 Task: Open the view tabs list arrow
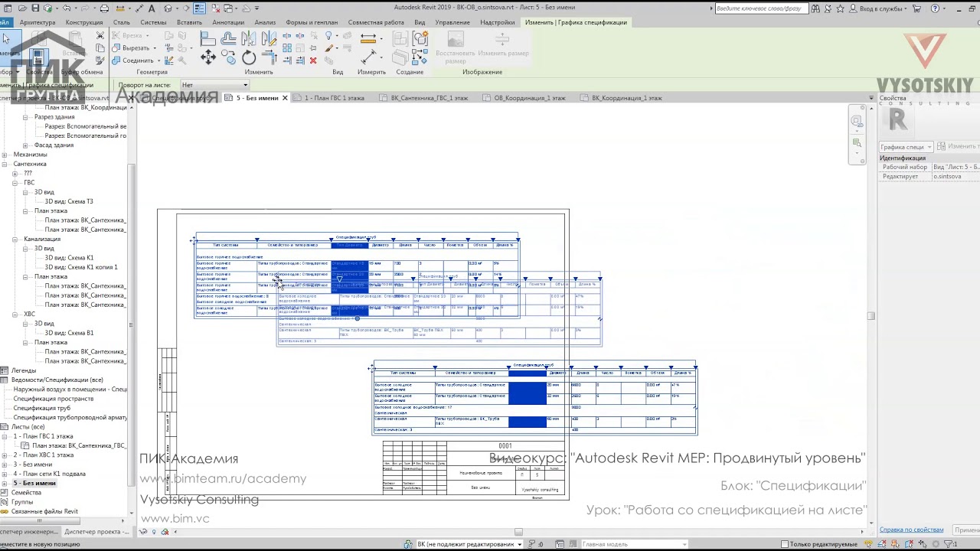[x=871, y=98]
